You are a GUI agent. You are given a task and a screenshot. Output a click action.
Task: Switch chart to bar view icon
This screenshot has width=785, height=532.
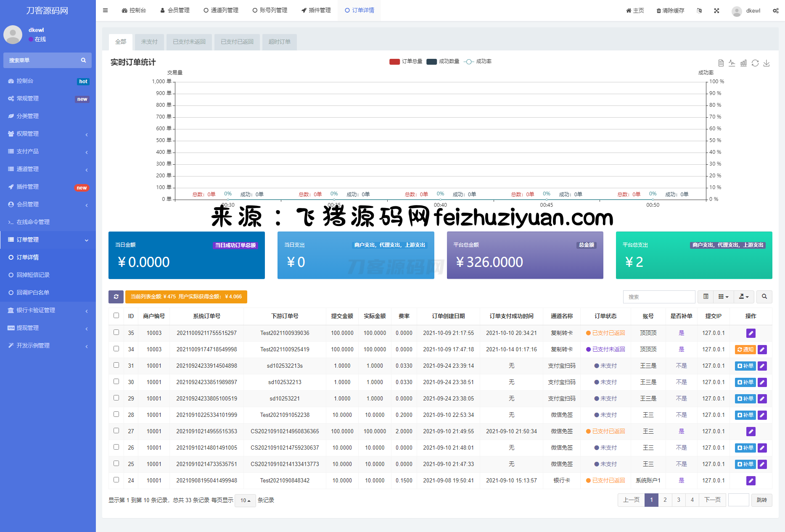tap(743, 63)
